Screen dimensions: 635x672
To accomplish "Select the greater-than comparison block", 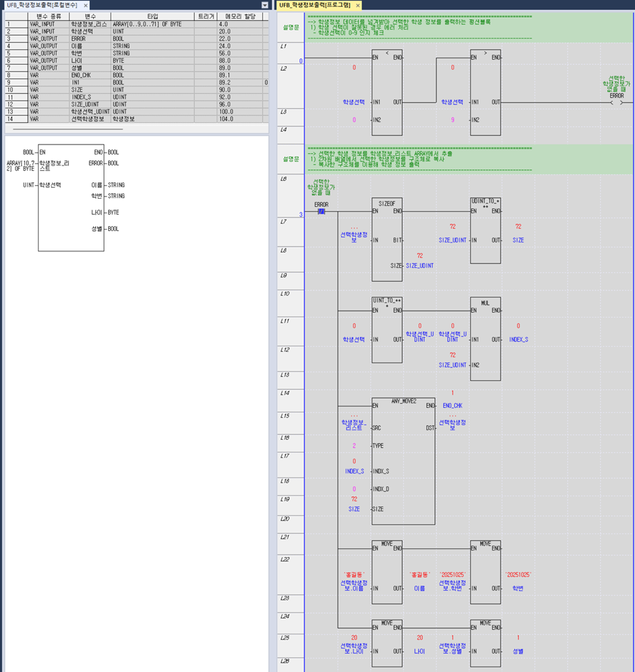I will pos(485,93).
